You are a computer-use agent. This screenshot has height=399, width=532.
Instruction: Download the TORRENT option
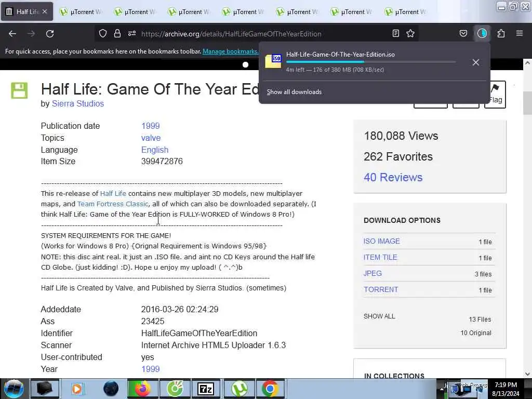point(381,290)
